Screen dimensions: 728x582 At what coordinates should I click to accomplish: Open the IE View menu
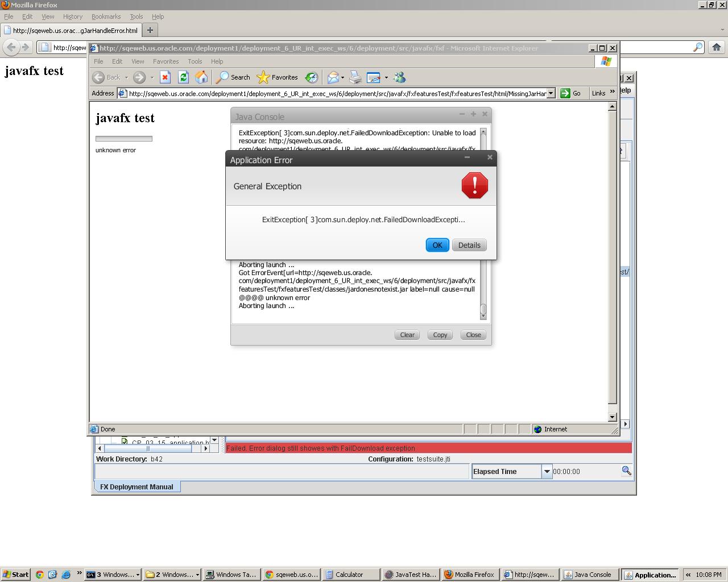coord(138,61)
